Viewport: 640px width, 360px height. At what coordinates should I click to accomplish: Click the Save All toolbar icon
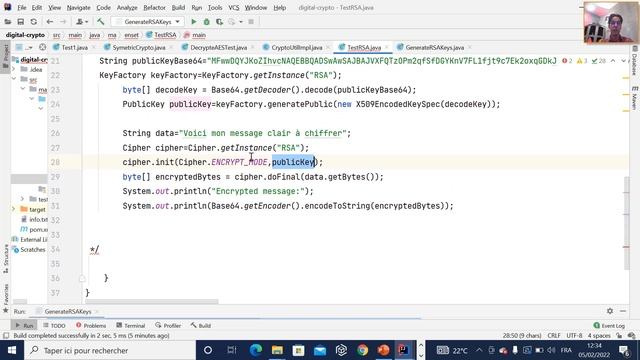tap(20, 22)
